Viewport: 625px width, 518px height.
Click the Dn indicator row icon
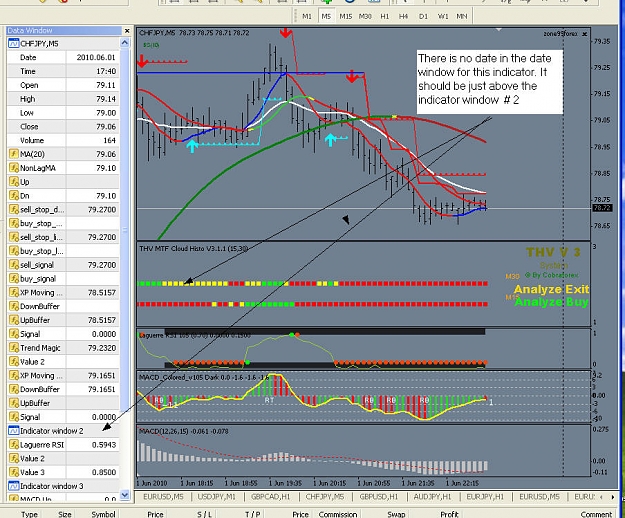[14, 196]
